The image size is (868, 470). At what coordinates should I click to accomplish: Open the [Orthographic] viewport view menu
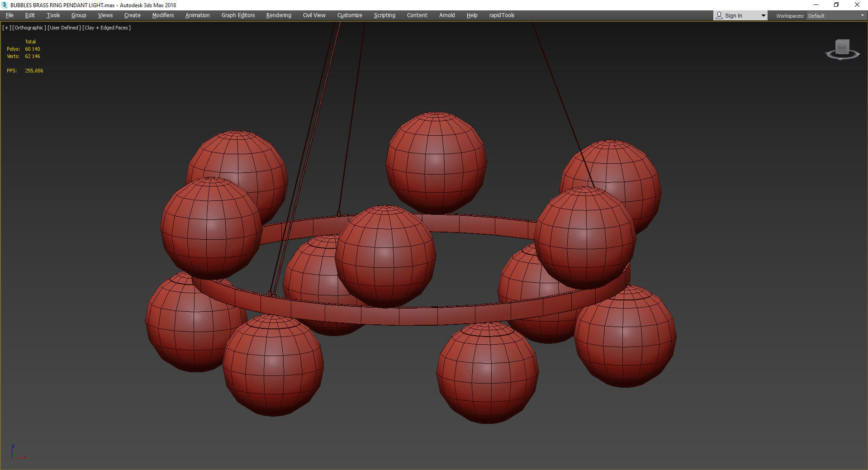tap(29, 28)
